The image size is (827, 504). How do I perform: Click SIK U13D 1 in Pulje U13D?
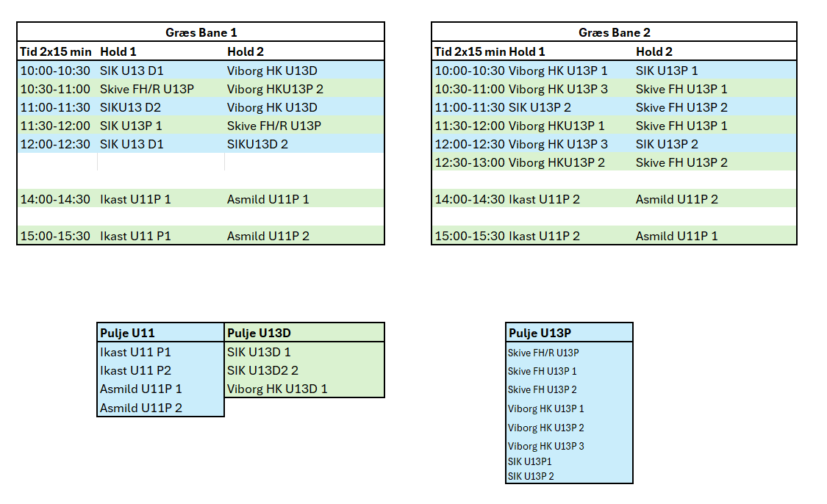[259, 352]
